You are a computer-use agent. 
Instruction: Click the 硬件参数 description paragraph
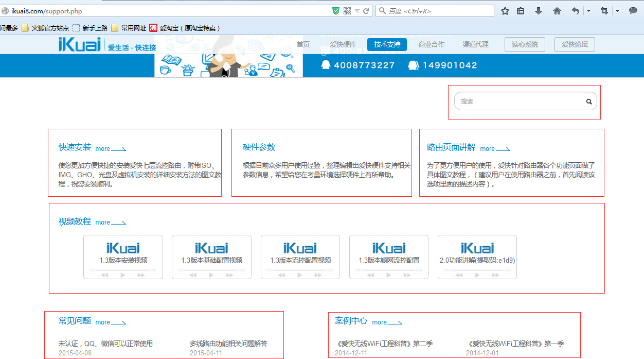pyautogui.click(x=327, y=170)
